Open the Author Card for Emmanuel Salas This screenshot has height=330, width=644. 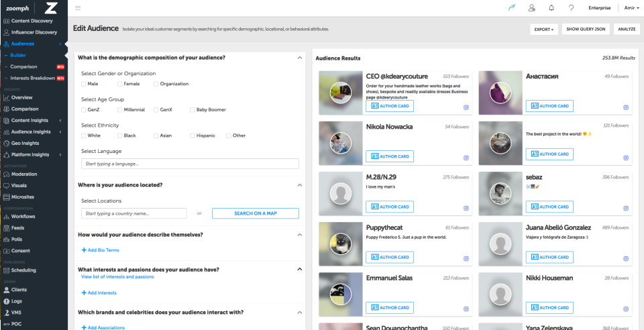390,308
